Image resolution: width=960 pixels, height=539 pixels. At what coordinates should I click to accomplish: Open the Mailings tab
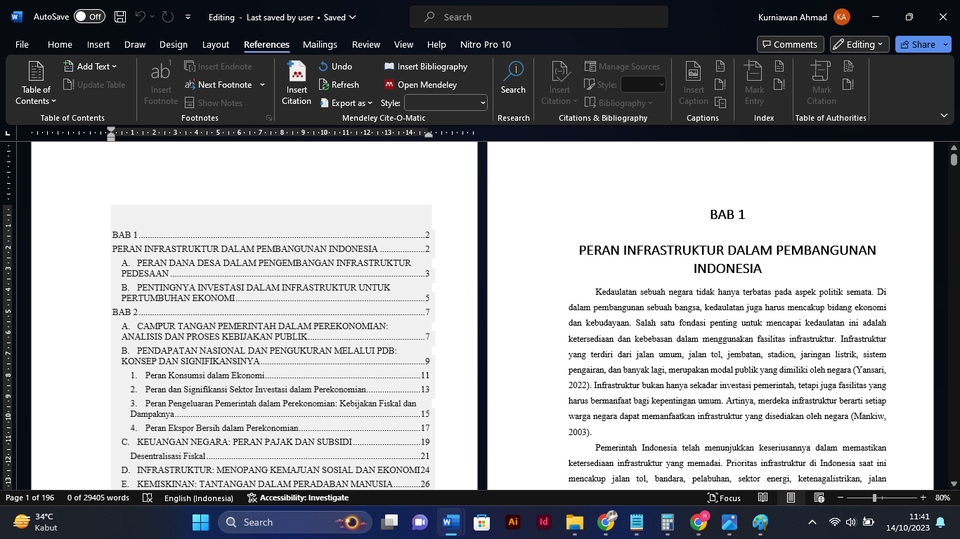320,44
